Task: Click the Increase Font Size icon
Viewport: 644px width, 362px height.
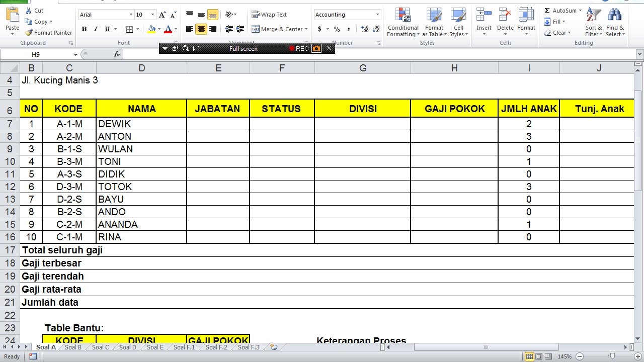Action: (x=163, y=15)
